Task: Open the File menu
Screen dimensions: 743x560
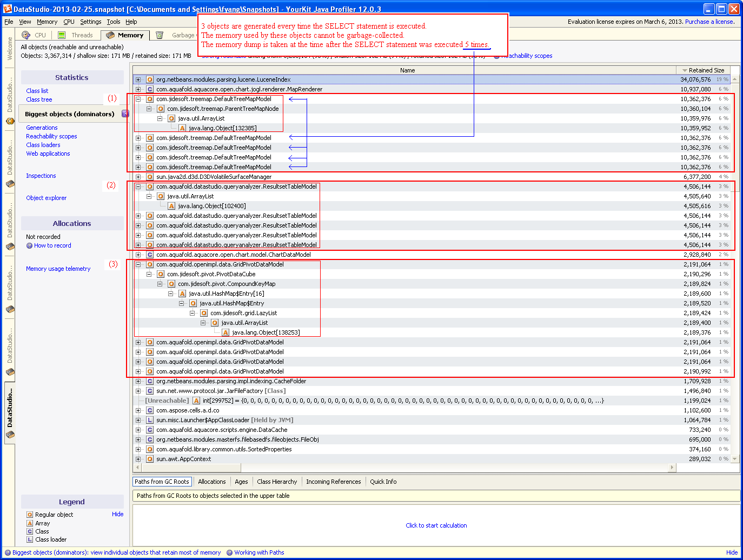Action: 9,22
